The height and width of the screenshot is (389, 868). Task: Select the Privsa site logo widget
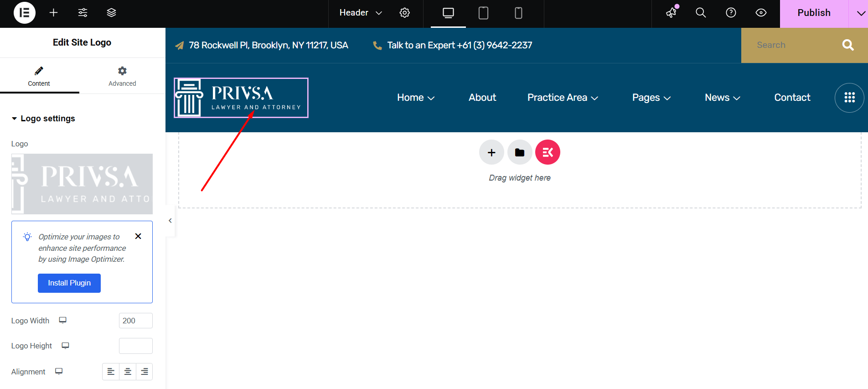click(241, 98)
